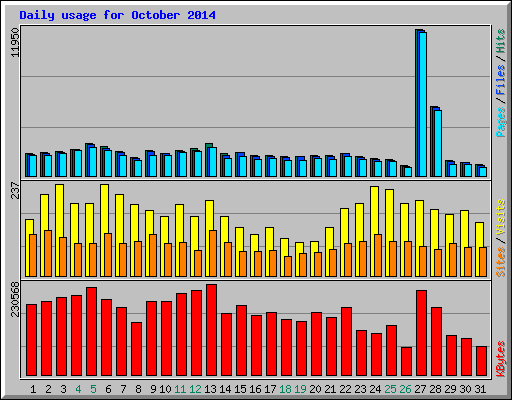
Task: Select the cyan pages bar for day 26
Action: coord(408,172)
